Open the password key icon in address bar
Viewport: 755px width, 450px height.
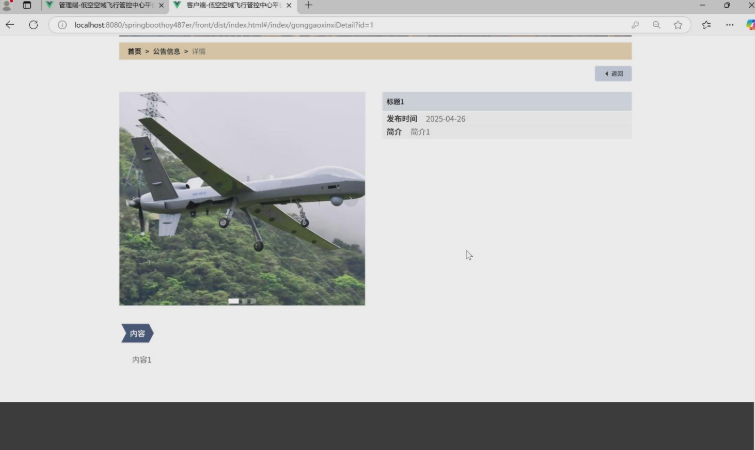635,25
